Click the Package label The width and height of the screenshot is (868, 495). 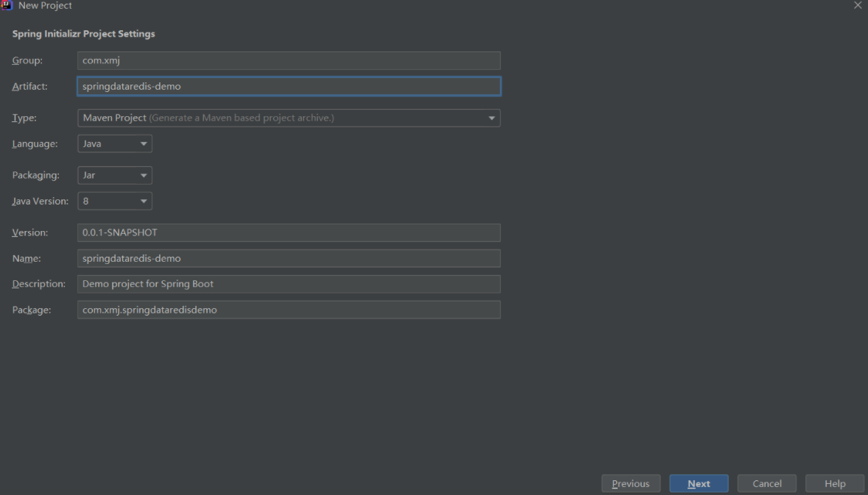pyautogui.click(x=32, y=310)
